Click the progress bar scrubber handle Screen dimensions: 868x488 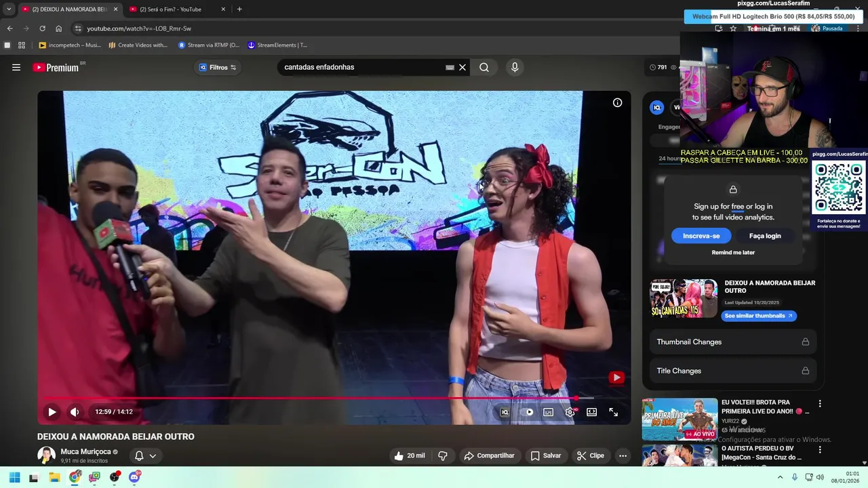pyautogui.click(x=576, y=398)
